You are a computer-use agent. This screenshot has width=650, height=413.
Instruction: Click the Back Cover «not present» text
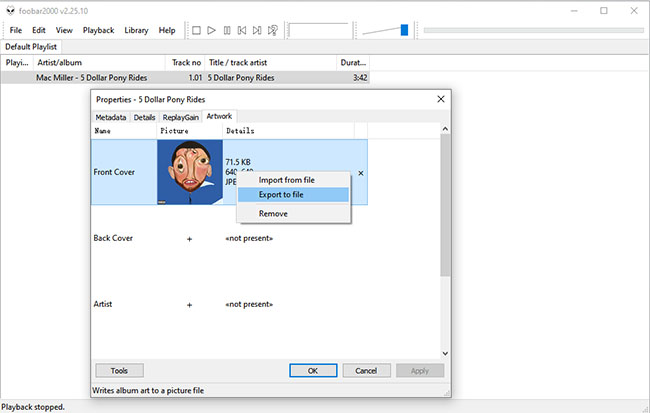(249, 238)
